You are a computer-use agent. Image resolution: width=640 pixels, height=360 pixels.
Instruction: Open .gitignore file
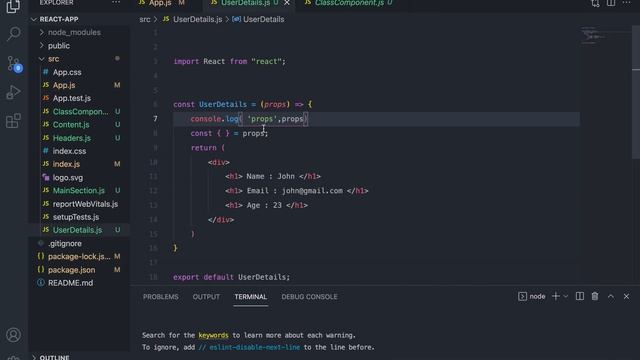tap(65, 243)
